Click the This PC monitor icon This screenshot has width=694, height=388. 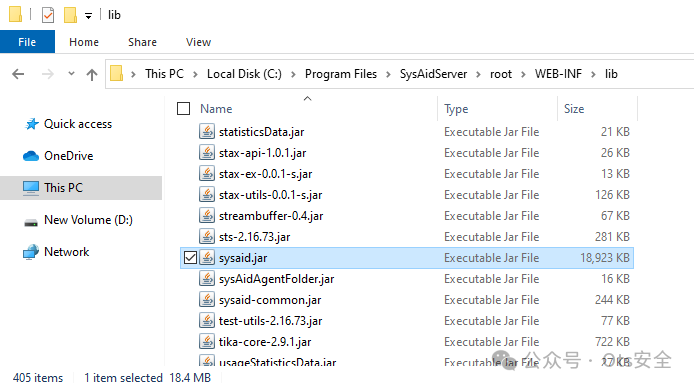coord(31,188)
